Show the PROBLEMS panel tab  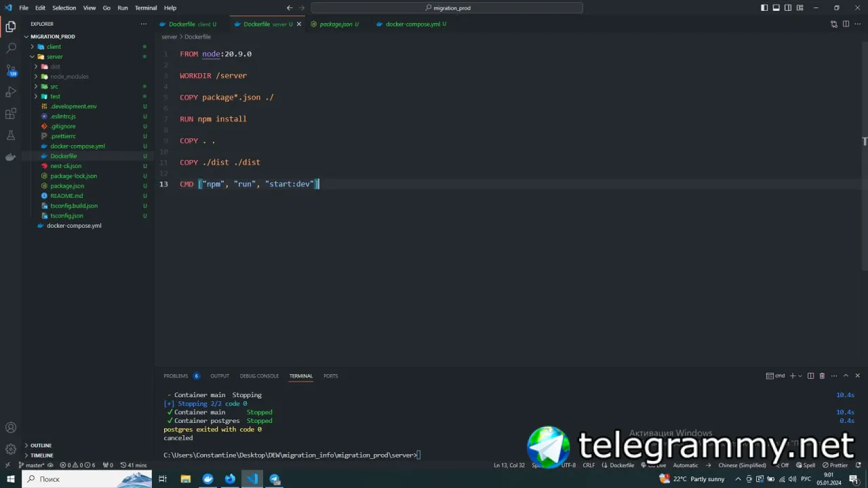click(x=176, y=375)
